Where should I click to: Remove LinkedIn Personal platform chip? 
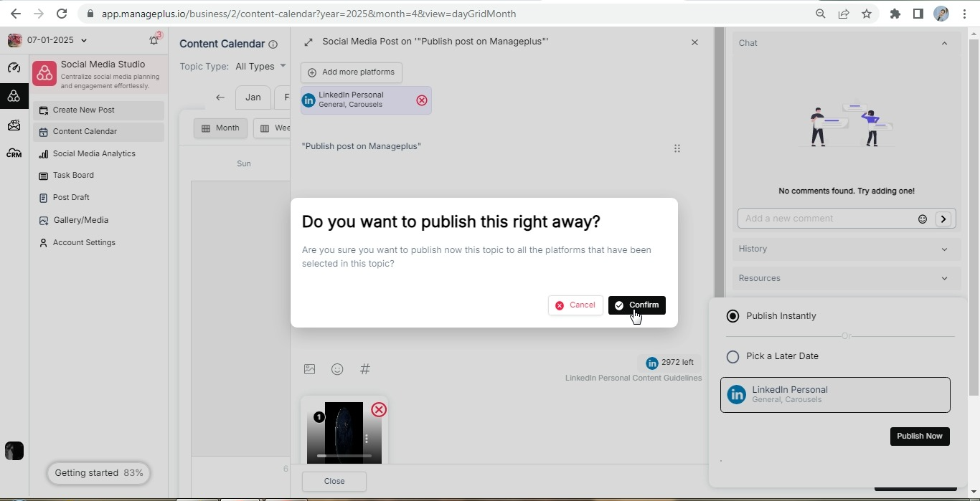[x=422, y=100]
